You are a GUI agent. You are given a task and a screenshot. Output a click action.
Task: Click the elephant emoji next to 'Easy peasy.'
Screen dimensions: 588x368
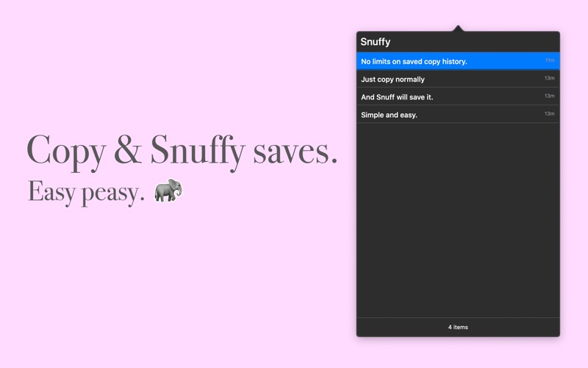click(168, 190)
